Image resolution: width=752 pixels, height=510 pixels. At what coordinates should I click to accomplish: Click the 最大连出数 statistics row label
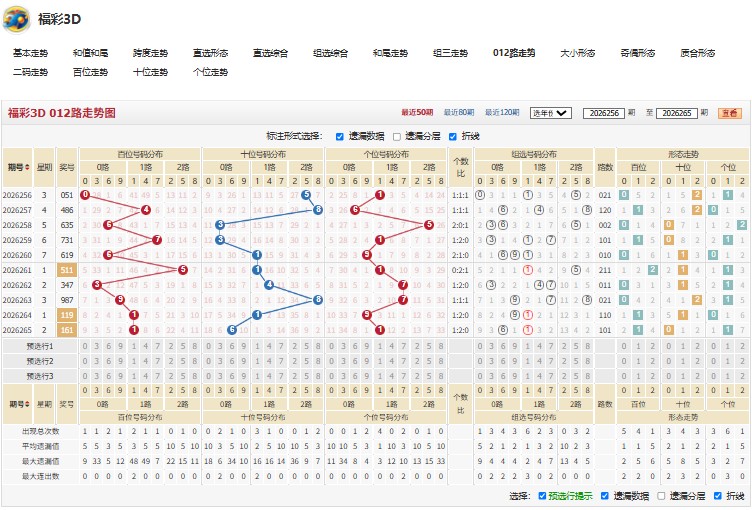click(41, 476)
